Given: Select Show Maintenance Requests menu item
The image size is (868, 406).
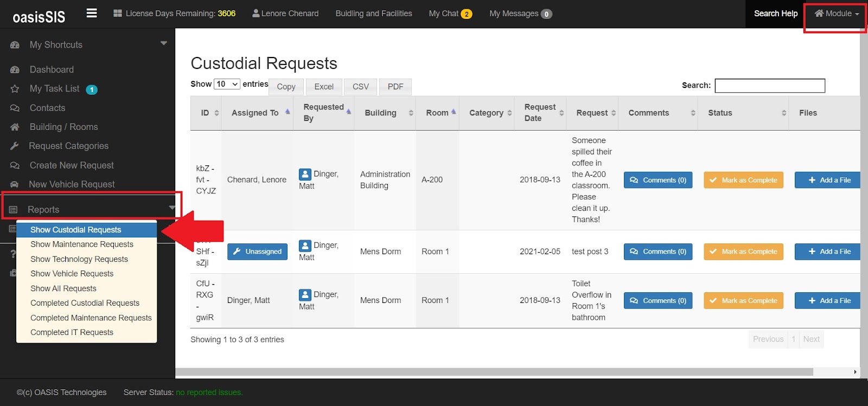Looking at the screenshot, I should pos(87,244).
